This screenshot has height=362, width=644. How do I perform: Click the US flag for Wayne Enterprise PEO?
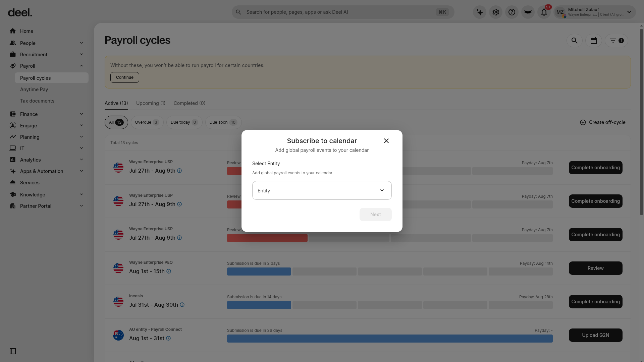point(118,268)
